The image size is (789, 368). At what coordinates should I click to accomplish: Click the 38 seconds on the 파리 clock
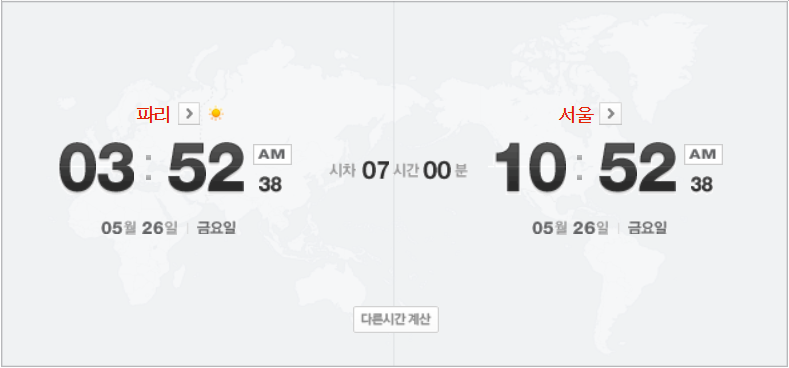(270, 185)
